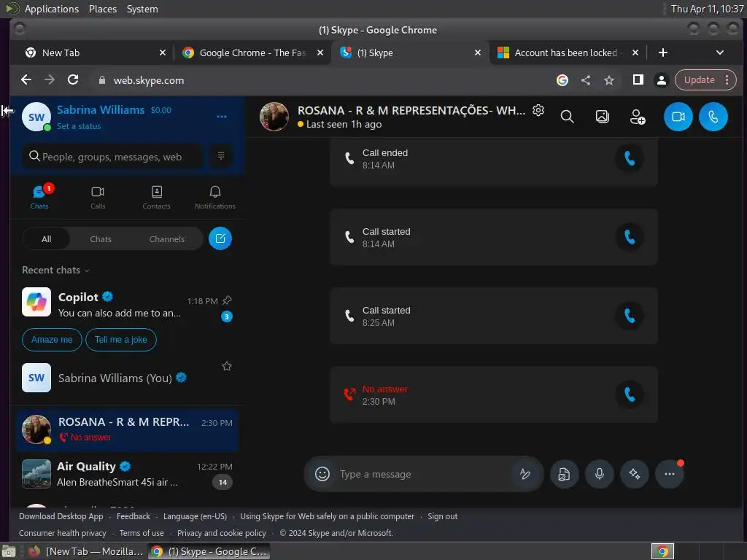Image resolution: width=747 pixels, height=560 pixels.
Task: Record a voice message with microphone icon
Action: [600, 474]
